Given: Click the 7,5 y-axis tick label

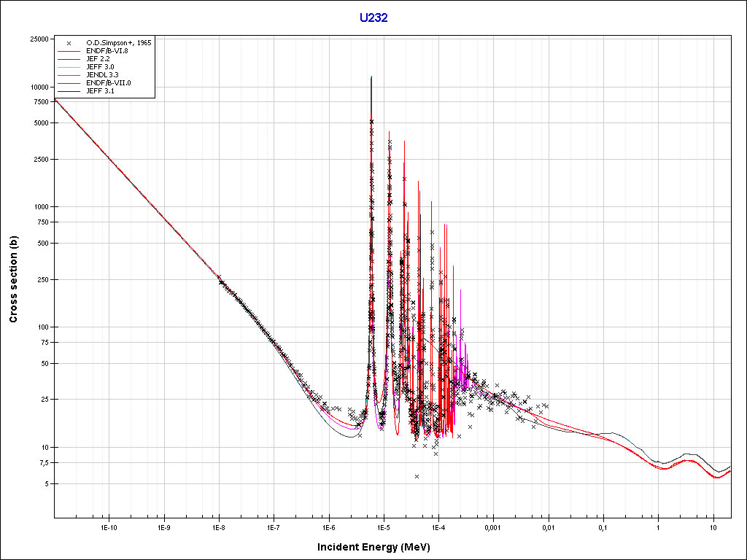Looking at the screenshot, I should [42, 462].
